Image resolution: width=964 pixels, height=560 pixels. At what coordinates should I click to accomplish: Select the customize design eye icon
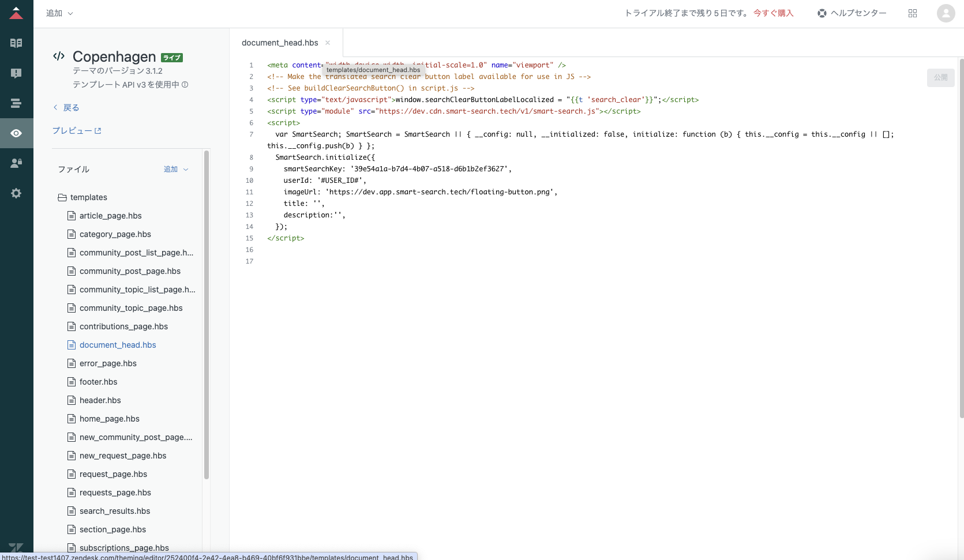[x=16, y=133]
